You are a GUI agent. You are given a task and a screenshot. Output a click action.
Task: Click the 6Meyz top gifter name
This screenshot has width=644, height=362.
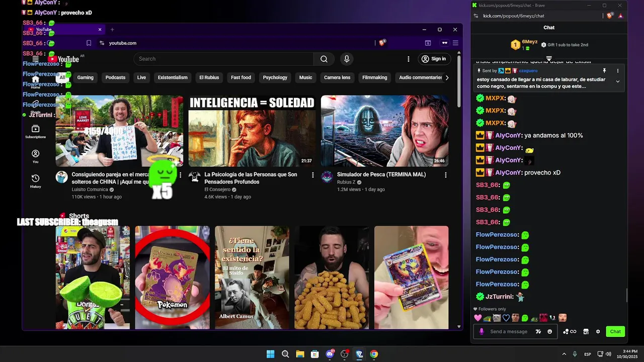coord(529,42)
